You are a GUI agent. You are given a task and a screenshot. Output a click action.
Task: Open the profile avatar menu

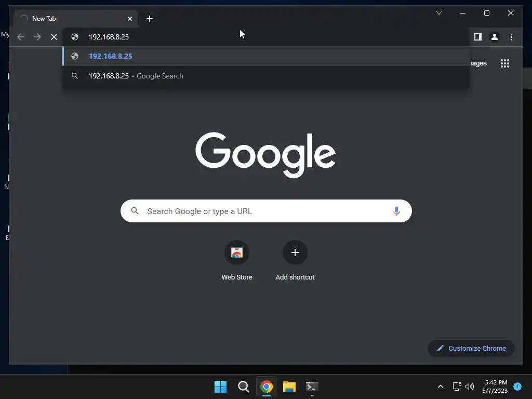coord(495,37)
